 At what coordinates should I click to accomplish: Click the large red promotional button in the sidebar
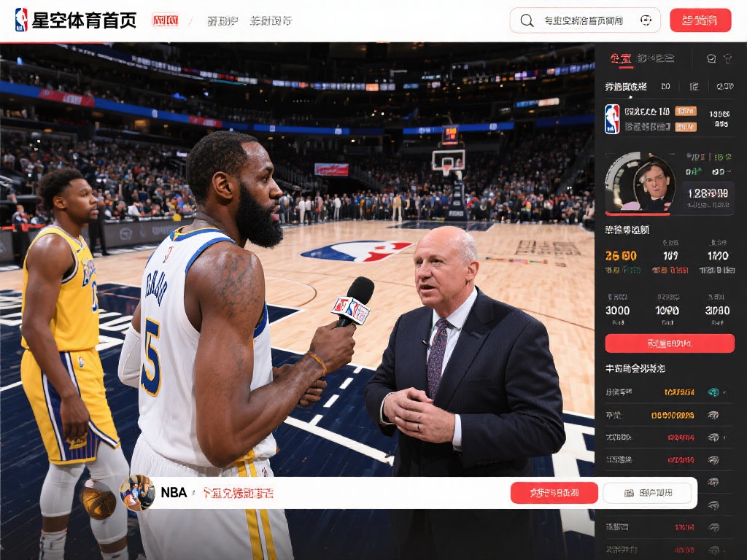point(669,343)
